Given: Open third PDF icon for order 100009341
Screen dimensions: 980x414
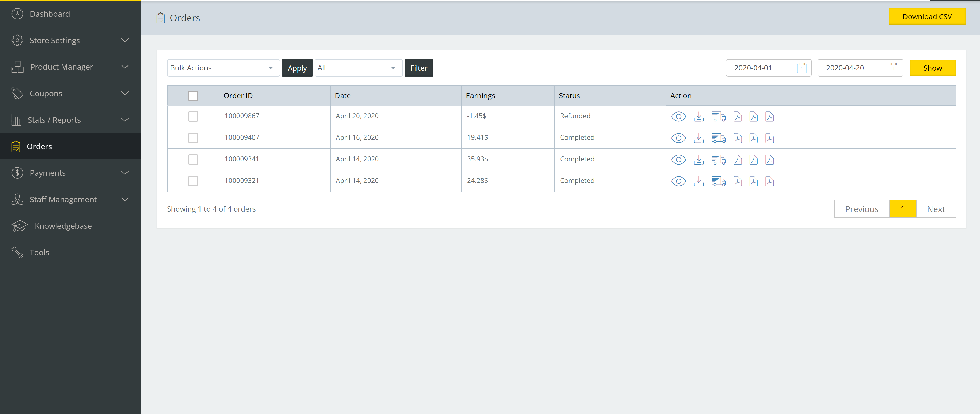Looking at the screenshot, I should pos(769,160).
